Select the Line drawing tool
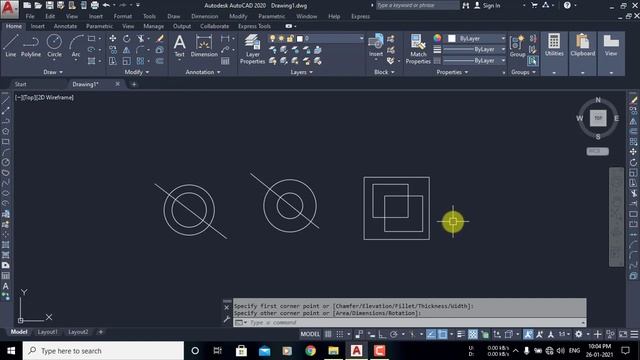 [x=11, y=46]
